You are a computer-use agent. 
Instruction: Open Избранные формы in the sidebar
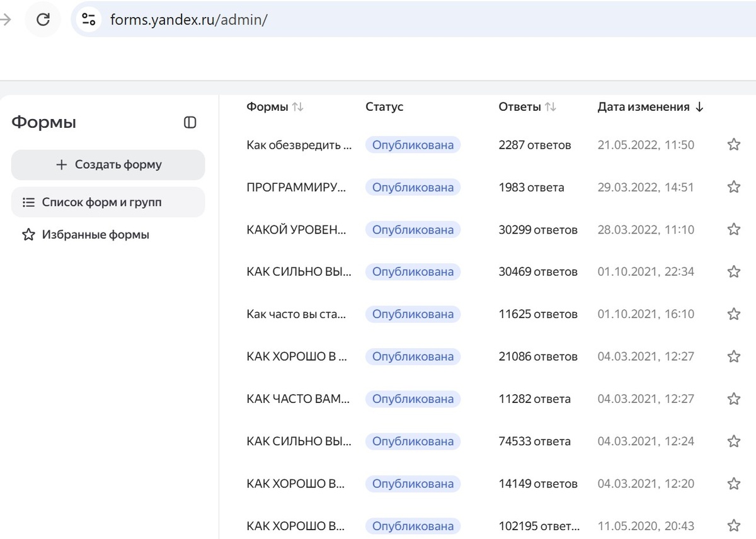point(95,235)
